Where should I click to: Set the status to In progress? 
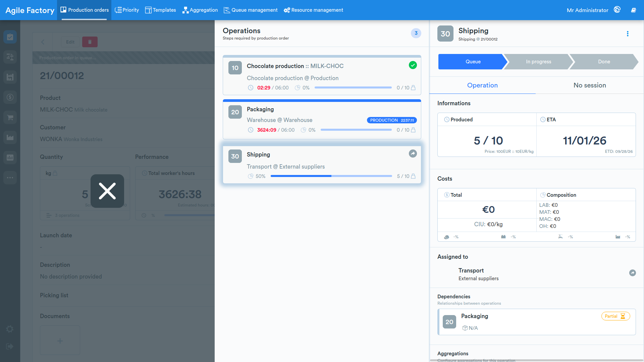(538, 62)
